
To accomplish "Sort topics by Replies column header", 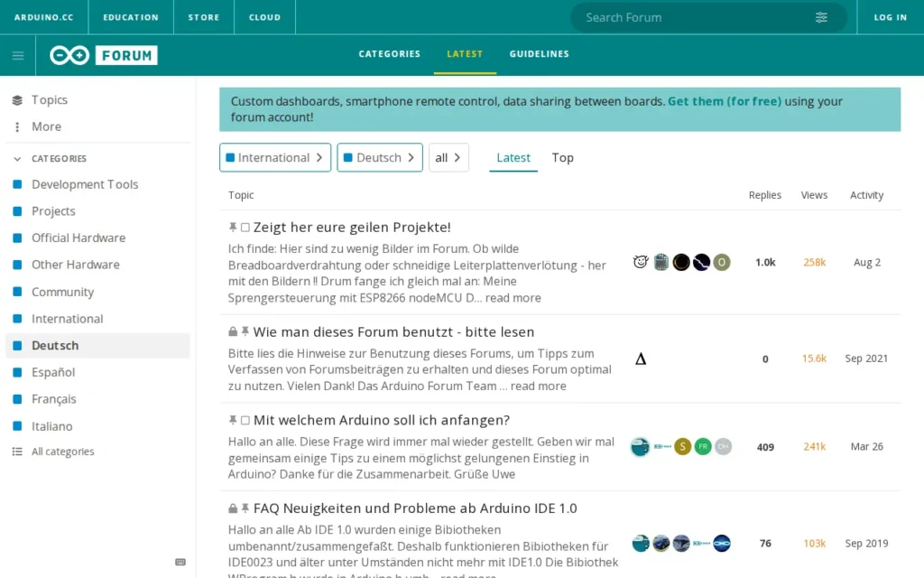I will coord(765,195).
